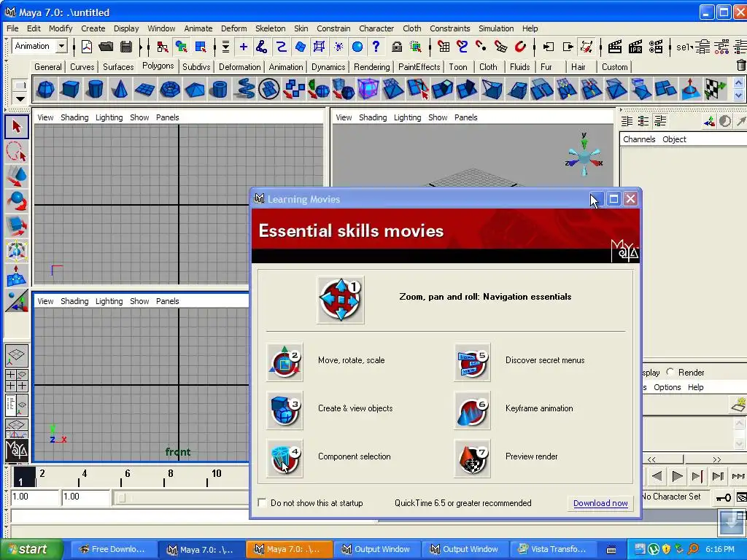Activate the Lasso select tool
747x560 pixels.
(17, 152)
